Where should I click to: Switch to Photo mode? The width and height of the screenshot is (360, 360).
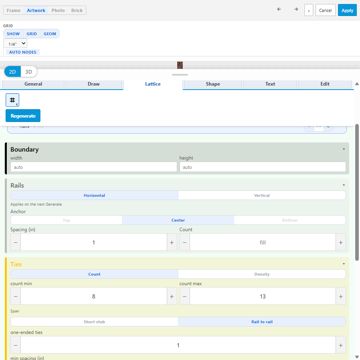tap(58, 10)
